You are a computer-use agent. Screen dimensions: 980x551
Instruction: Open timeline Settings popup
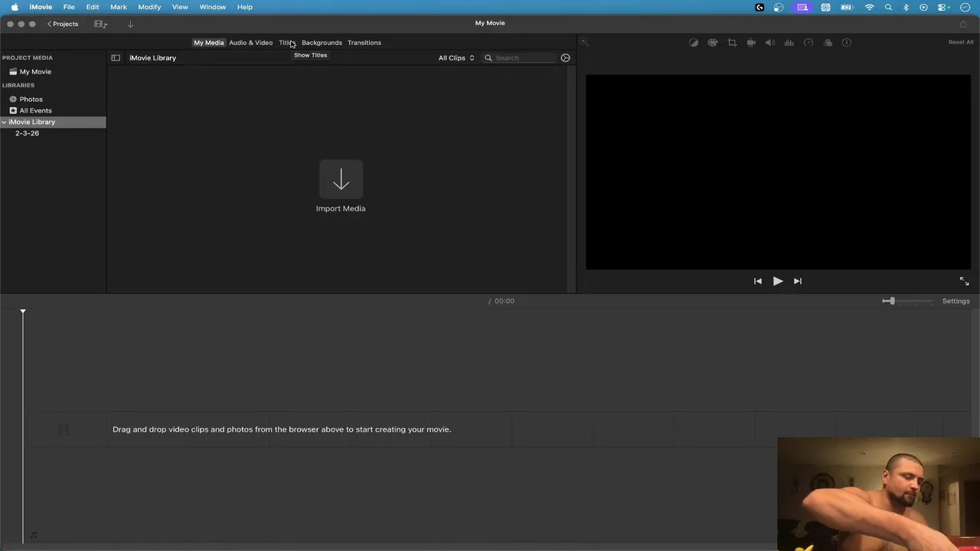click(x=955, y=301)
